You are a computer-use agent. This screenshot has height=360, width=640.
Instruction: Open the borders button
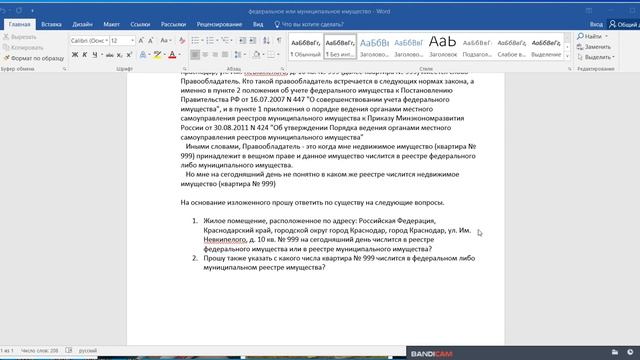tap(271, 54)
